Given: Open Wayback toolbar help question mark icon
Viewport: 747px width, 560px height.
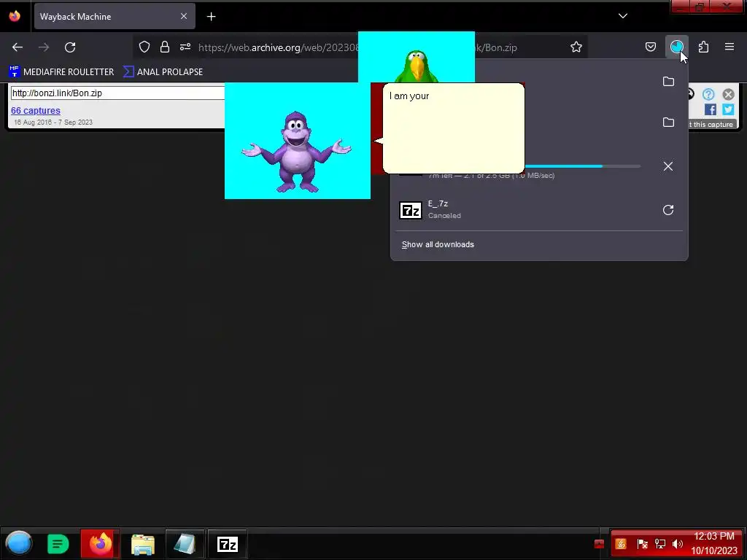Looking at the screenshot, I should click(x=708, y=94).
